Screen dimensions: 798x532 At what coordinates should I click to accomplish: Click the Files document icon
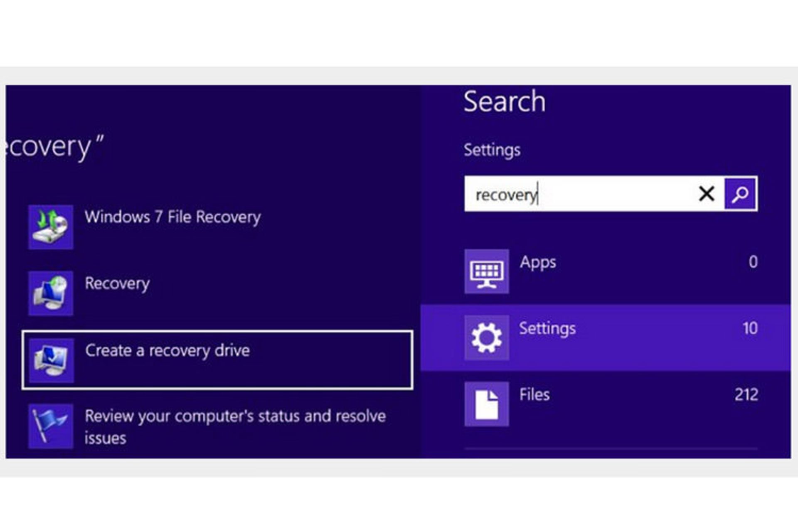[488, 404]
